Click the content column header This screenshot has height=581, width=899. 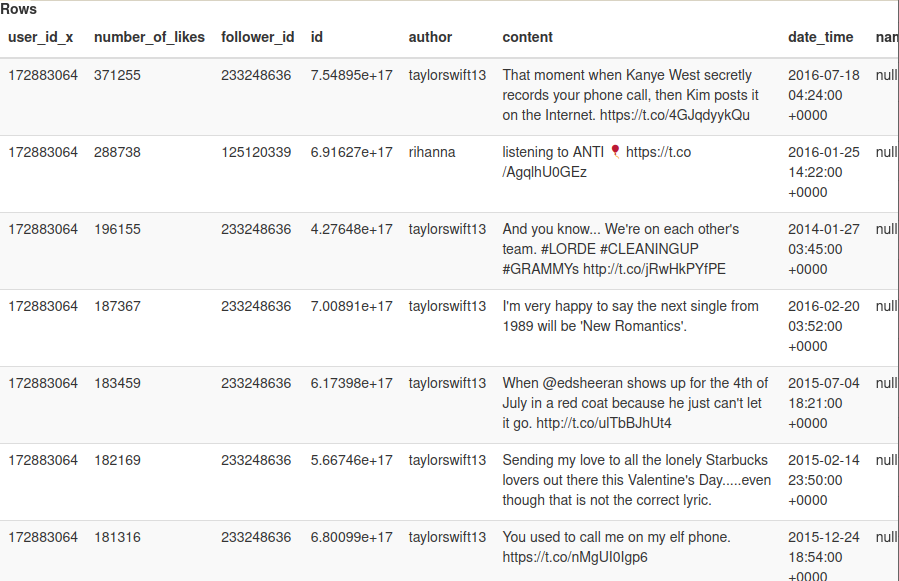coord(527,37)
